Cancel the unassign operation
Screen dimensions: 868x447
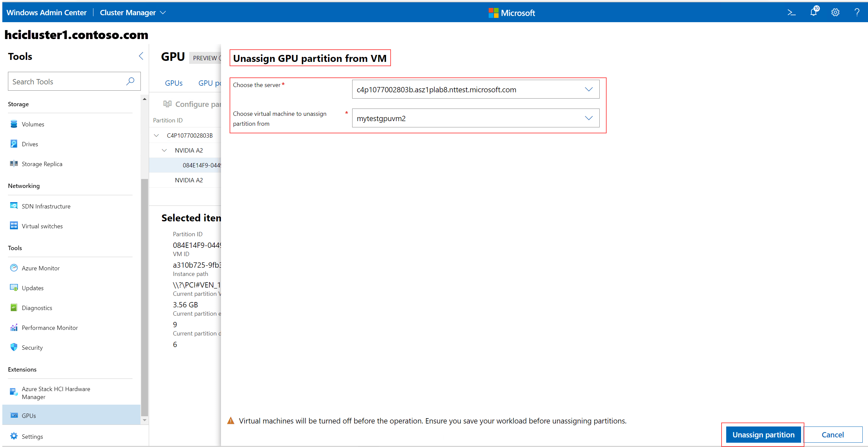click(x=833, y=434)
